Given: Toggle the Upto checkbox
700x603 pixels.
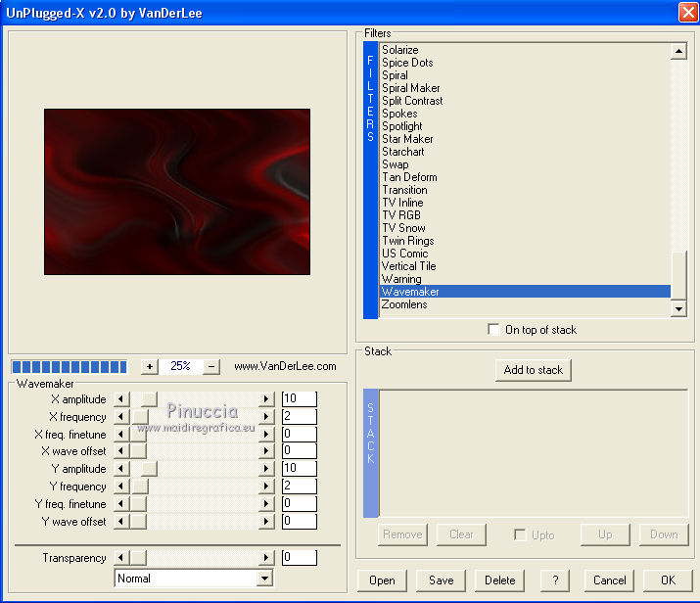Looking at the screenshot, I should tap(520, 534).
